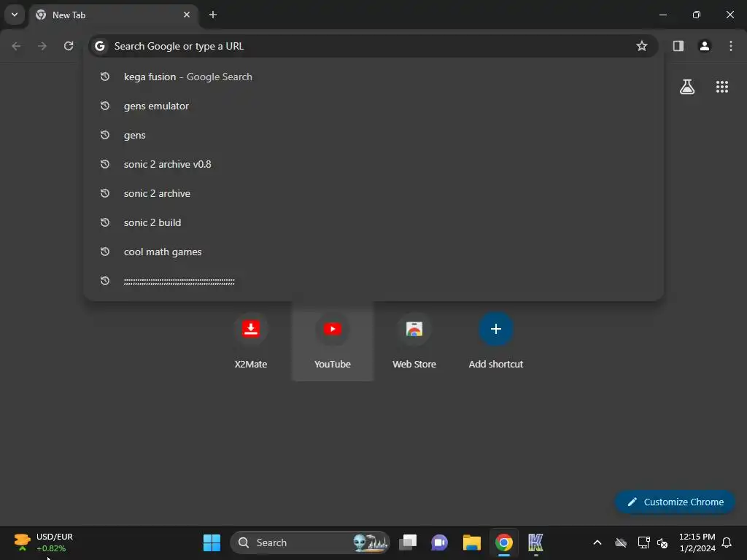Open the Windows Start menu
The width and height of the screenshot is (747, 560).
point(212,542)
